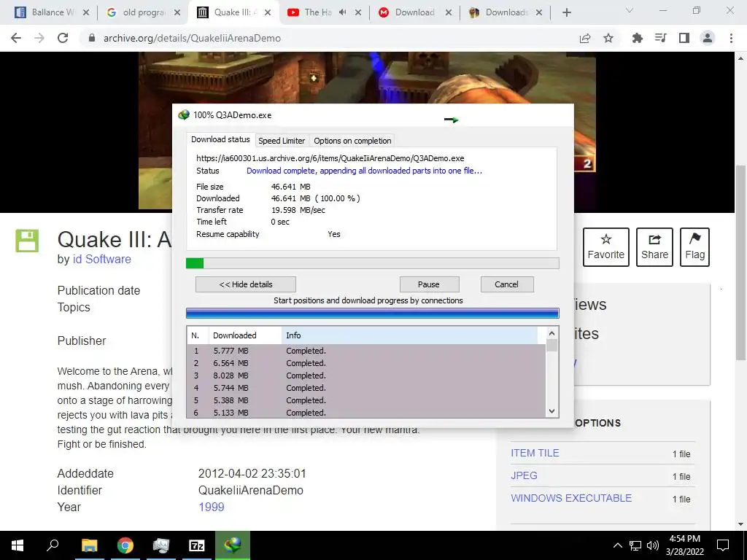Open Chrome extensions puzzle icon
Screen dimensions: 747x560
click(x=637, y=38)
